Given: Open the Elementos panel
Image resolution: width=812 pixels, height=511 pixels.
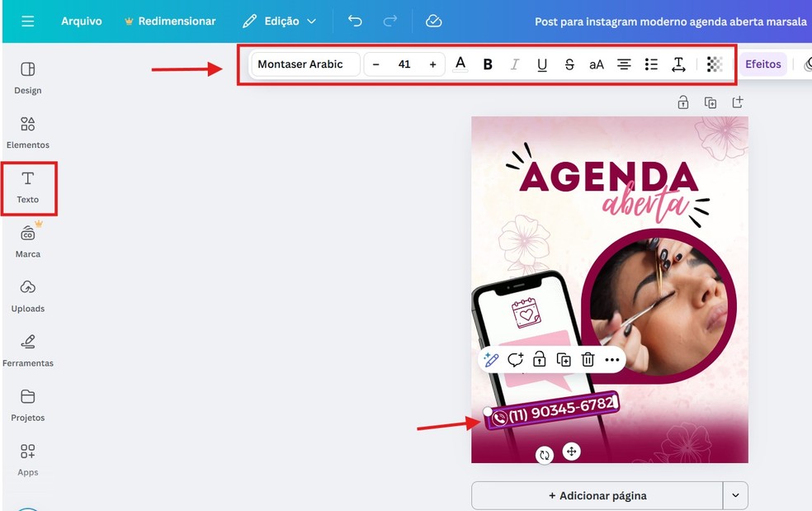Looking at the screenshot, I should point(28,132).
